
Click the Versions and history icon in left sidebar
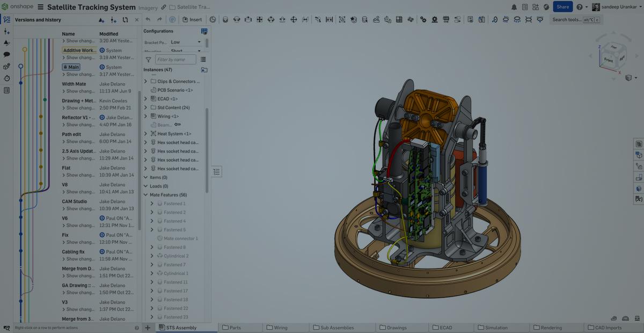point(7,20)
